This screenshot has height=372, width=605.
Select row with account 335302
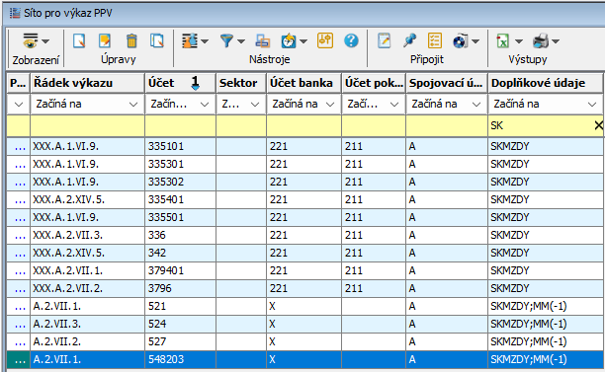(305, 182)
